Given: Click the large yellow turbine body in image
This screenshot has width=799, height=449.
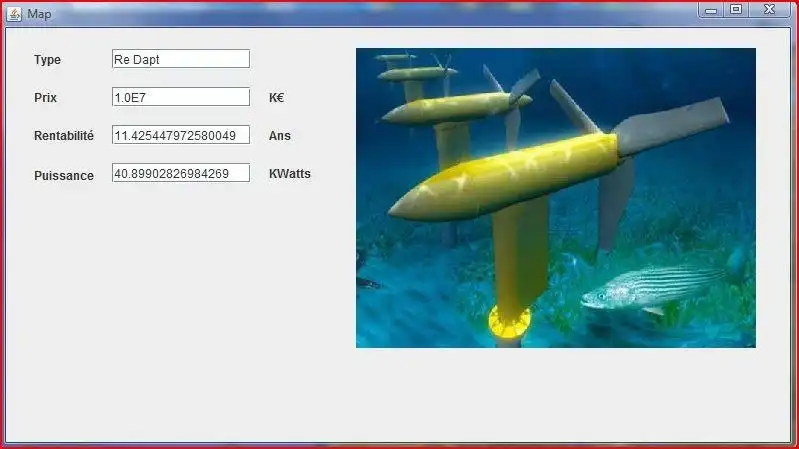Looking at the screenshot, I should [x=504, y=177].
